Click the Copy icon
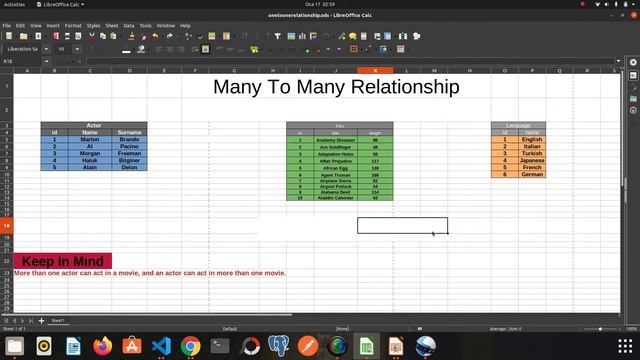This screenshot has width=640, height=360. [x=103, y=36]
